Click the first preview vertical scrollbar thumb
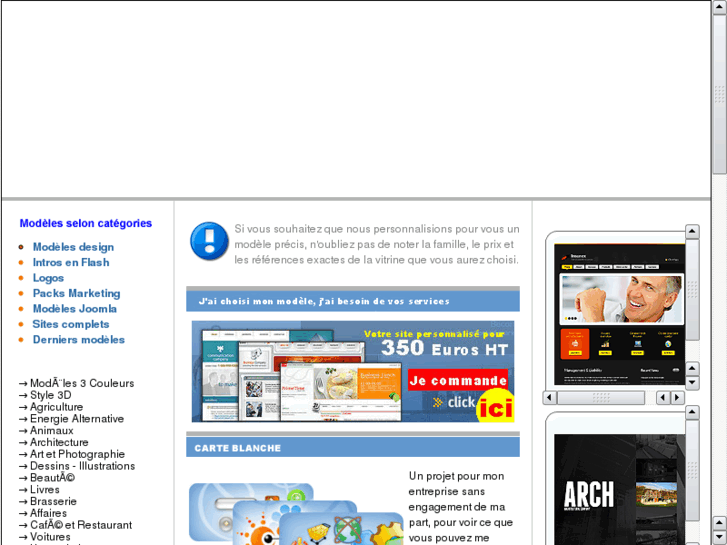The width and height of the screenshot is (727, 545). (x=692, y=290)
